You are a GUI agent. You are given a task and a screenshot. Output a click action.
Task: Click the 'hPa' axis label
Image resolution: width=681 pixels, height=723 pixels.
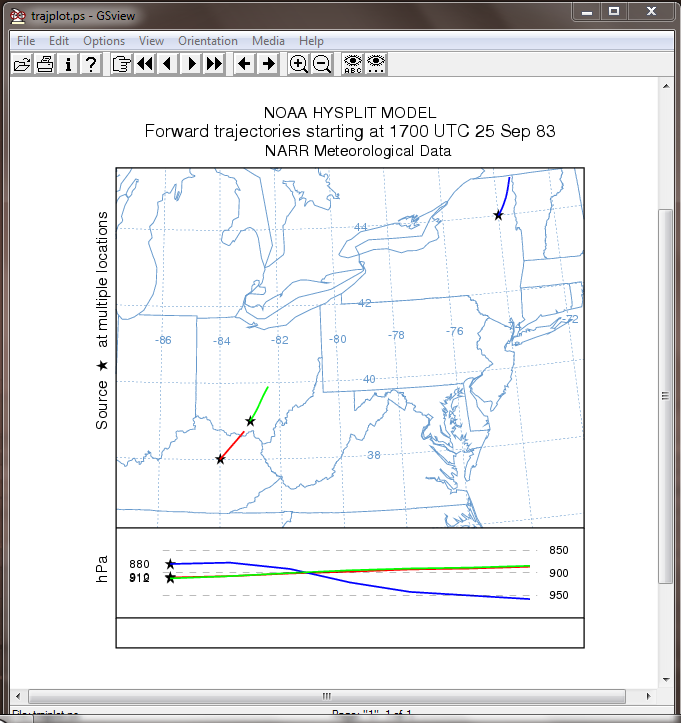[x=102, y=569]
